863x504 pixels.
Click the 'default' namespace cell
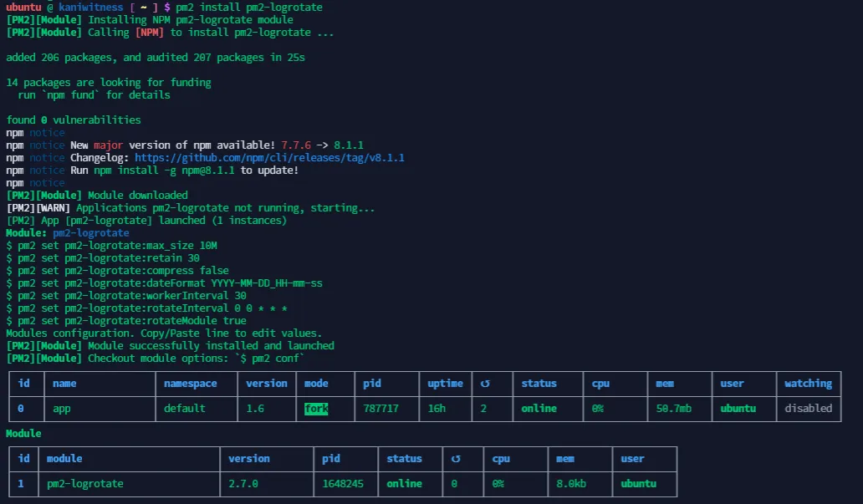tap(184, 409)
